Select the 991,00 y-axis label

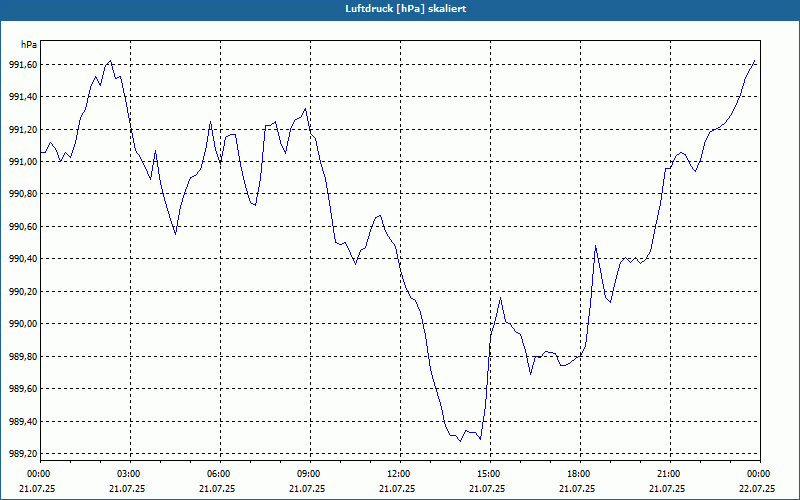[23, 162]
